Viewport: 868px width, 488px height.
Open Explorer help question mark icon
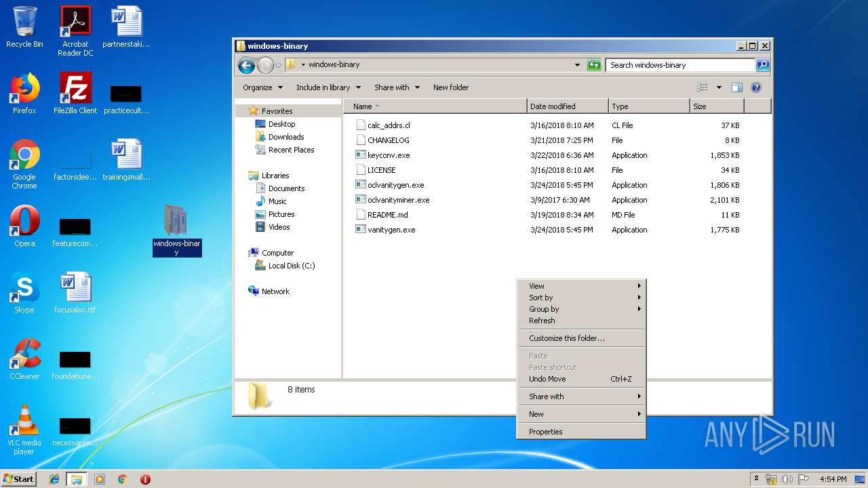(756, 87)
